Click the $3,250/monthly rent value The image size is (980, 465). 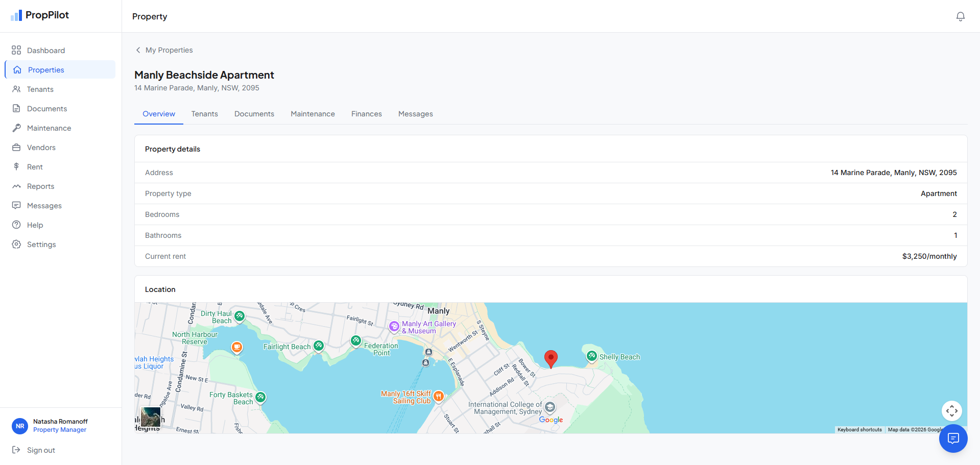tap(929, 256)
